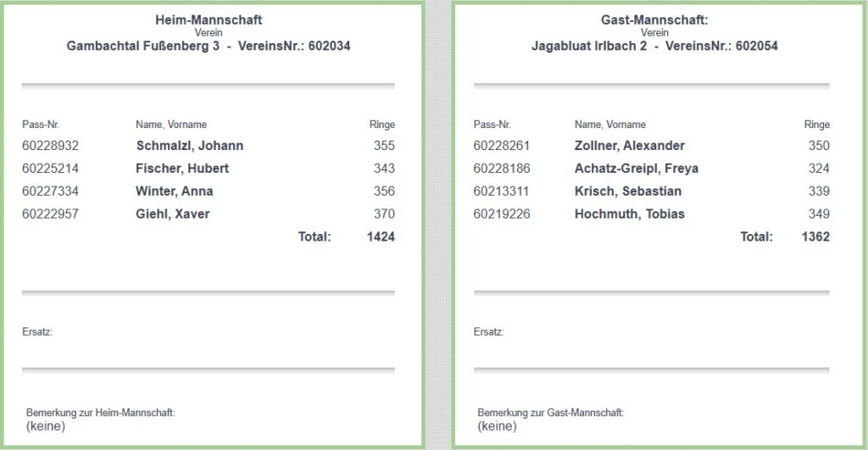Click home team total 1424
Screen dimensions: 868x450
[381, 237]
